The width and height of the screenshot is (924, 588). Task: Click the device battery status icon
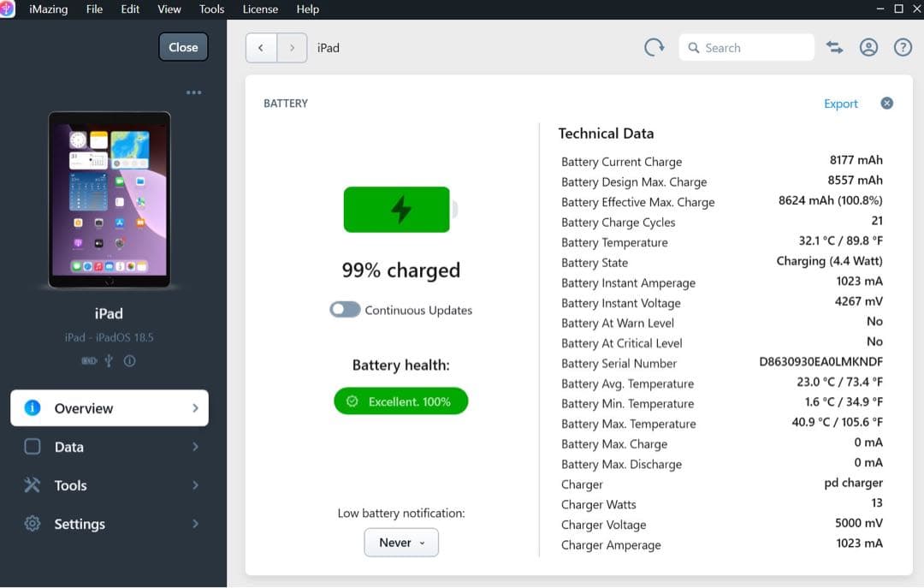coord(89,361)
